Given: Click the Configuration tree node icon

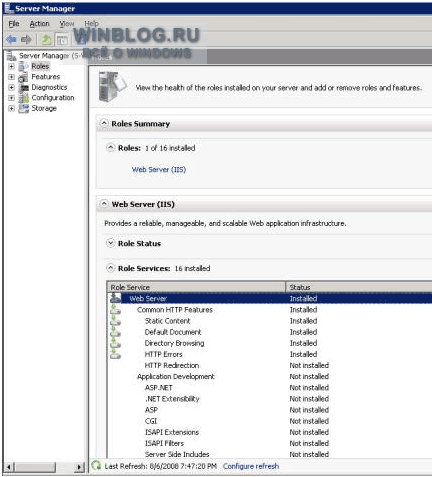Looking at the screenshot, I should (23, 98).
